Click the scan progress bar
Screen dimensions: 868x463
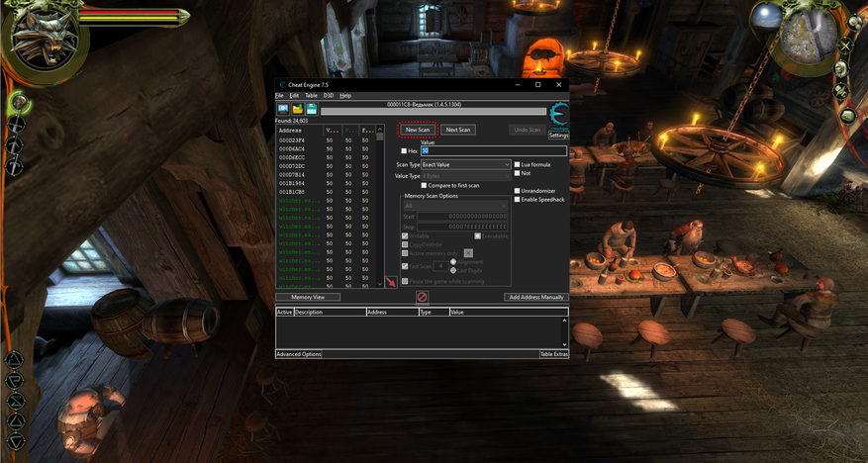[433, 111]
